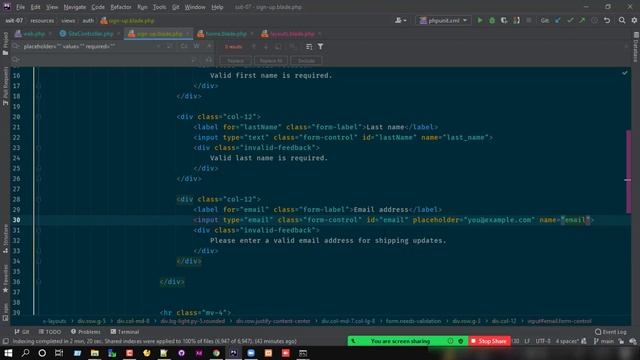Run the phpunit.xml configuration with the green play button
This screenshot has height=360, width=640.
(480, 20)
